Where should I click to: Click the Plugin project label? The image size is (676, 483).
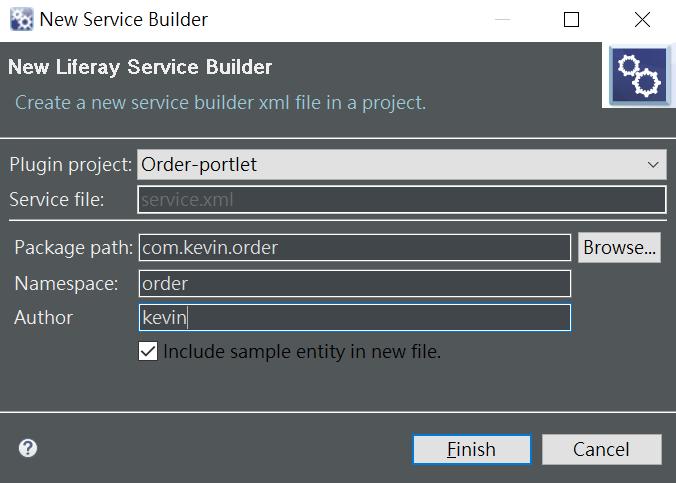click(x=71, y=165)
